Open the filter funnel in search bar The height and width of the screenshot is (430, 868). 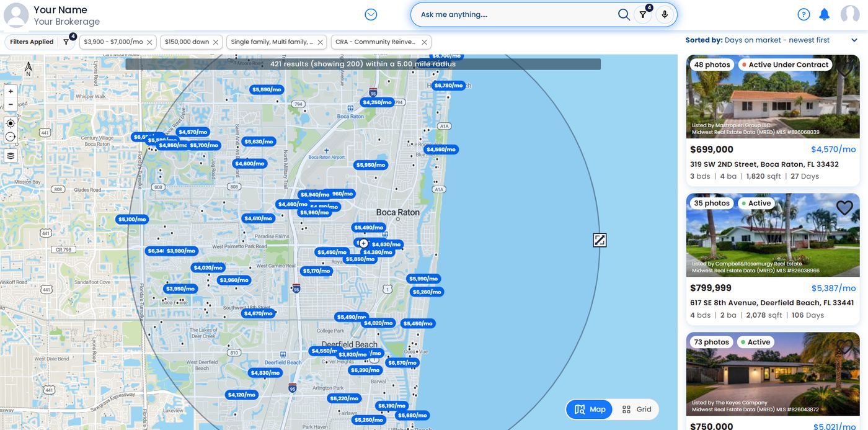click(x=644, y=14)
